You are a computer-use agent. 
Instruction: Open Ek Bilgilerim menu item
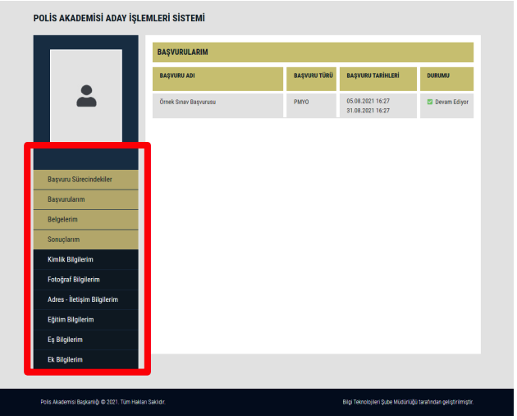click(65, 359)
